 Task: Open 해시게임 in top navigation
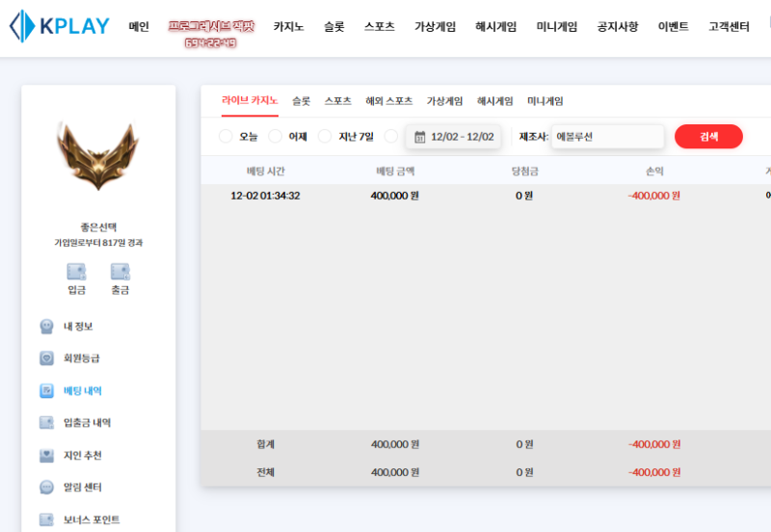pyautogui.click(x=496, y=27)
